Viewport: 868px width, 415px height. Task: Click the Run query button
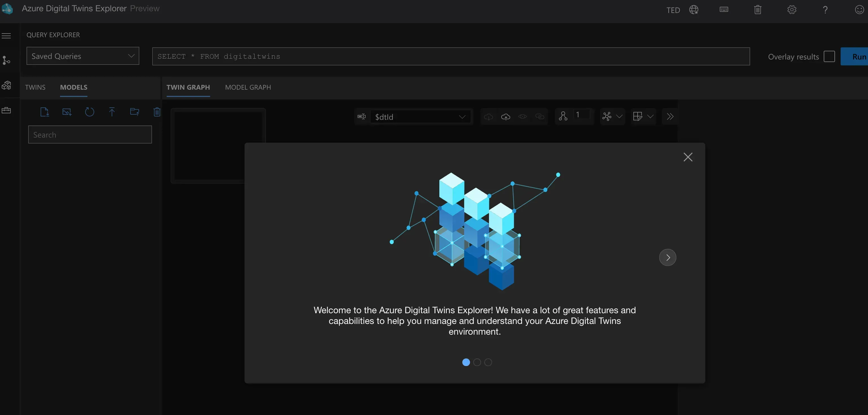(856, 57)
